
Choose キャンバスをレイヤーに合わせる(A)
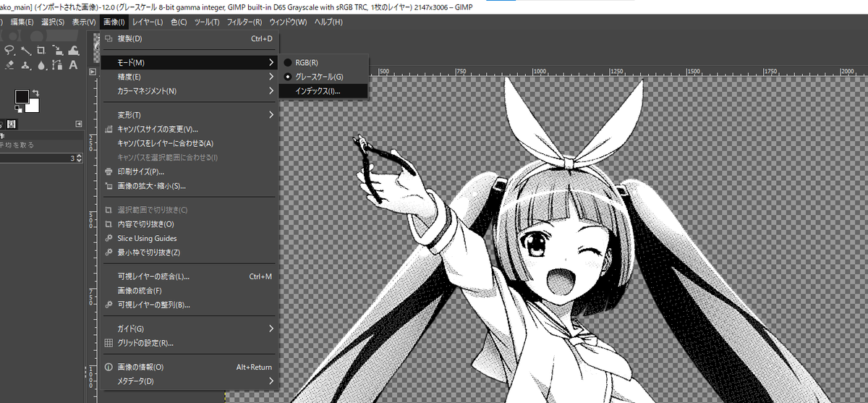click(x=188, y=143)
